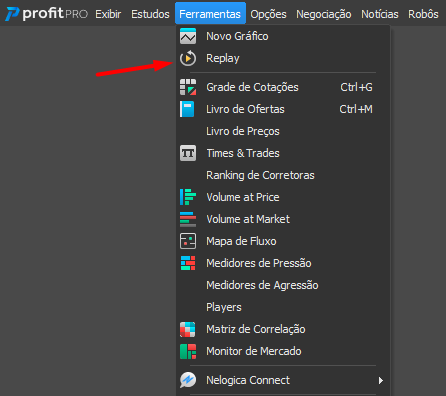Image resolution: width=446 pixels, height=396 pixels.
Task: Click the Replay circular play icon
Action: pyautogui.click(x=188, y=58)
